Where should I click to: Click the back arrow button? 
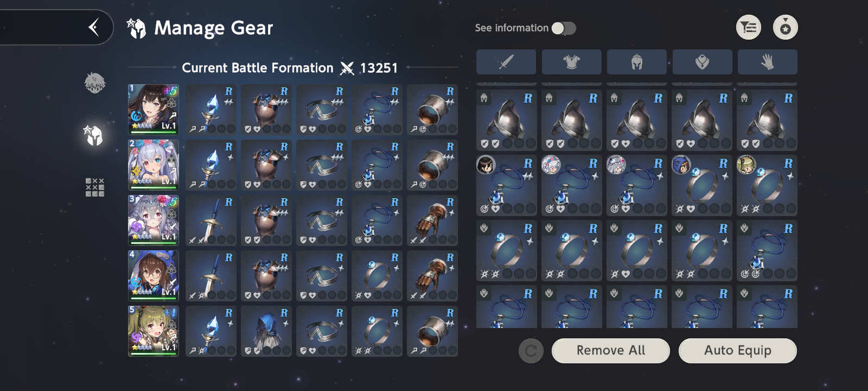94,27
